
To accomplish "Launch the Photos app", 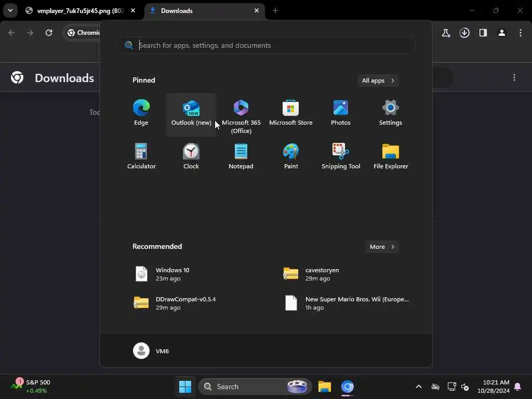I will pyautogui.click(x=341, y=114).
